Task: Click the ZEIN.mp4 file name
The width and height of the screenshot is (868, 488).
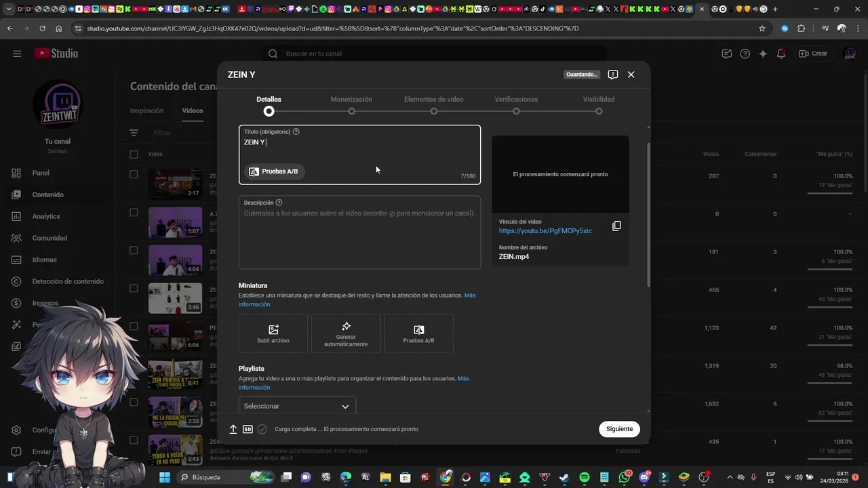Action: click(514, 257)
